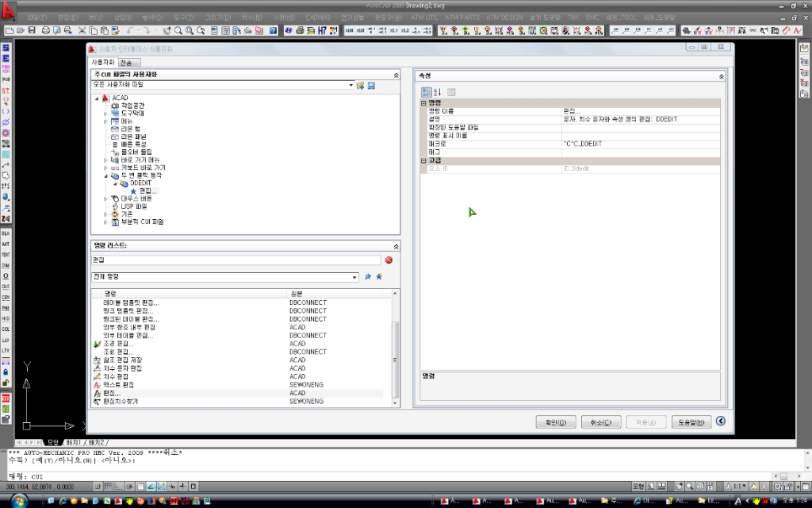Click the 매크로 value ^C^C_DDEDIT field
812x508 pixels.
[x=641, y=144]
